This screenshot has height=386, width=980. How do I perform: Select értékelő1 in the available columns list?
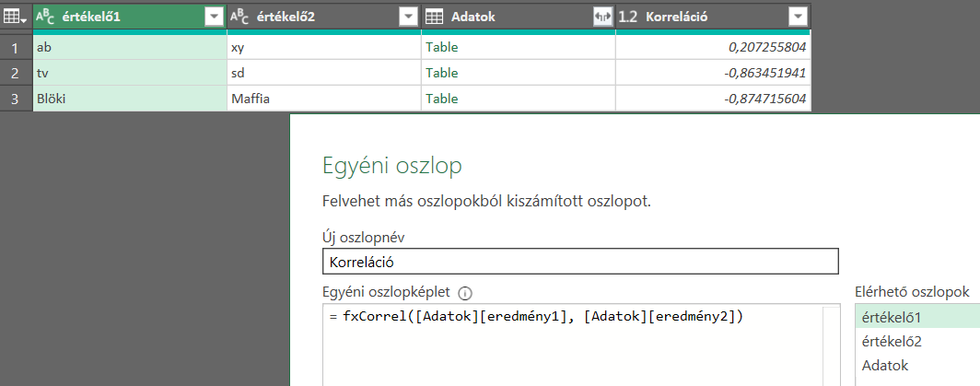pos(916,317)
